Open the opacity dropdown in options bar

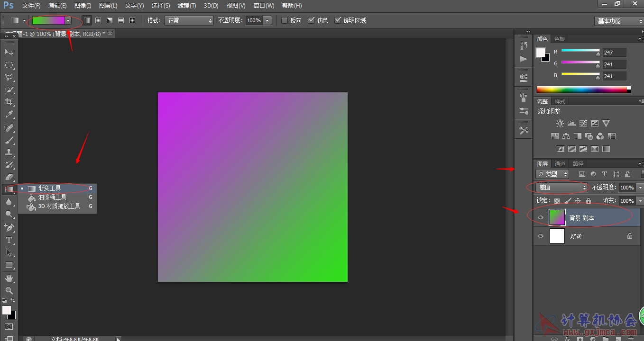click(x=267, y=20)
